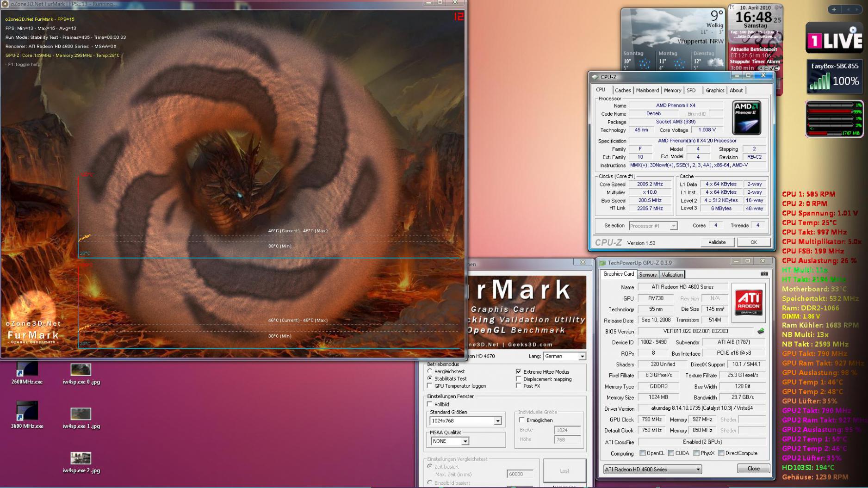Click the FurMark window title bar icon

click(5, 4)
